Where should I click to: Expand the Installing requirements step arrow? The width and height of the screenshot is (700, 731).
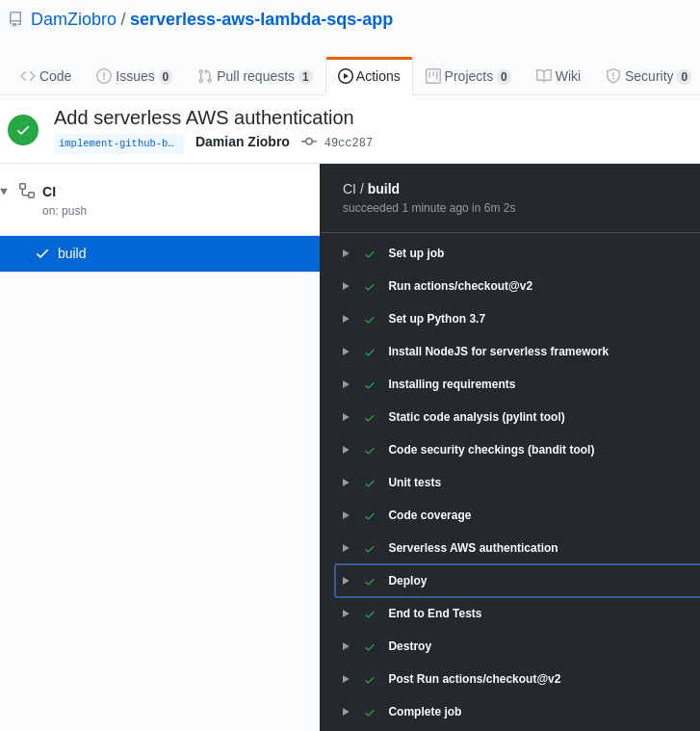[x=346, y=384]
